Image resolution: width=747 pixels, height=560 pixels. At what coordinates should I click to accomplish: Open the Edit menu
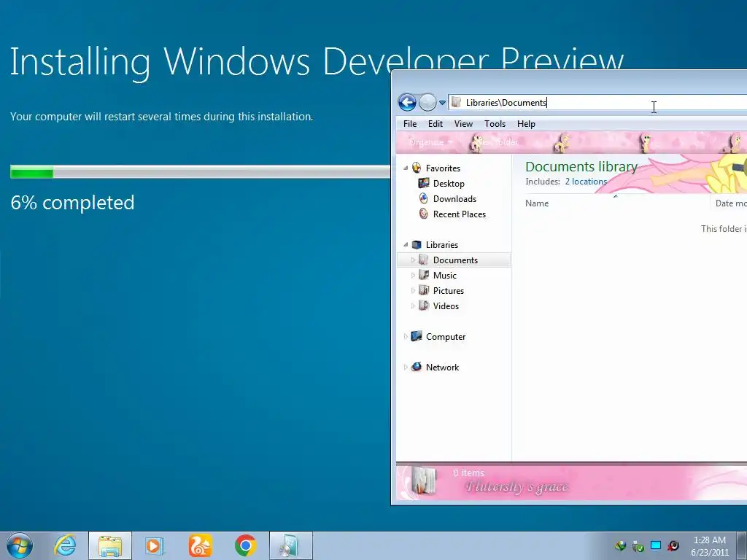(435, 124)
